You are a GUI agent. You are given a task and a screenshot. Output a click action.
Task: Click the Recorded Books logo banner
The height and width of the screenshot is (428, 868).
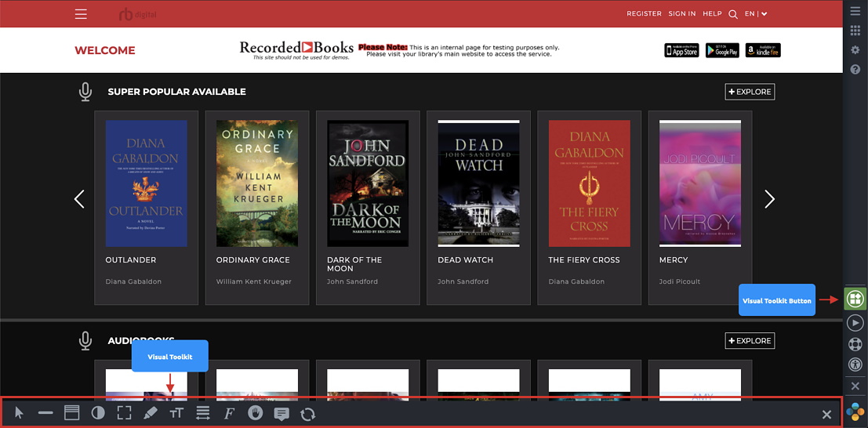[x=295, y=50]
